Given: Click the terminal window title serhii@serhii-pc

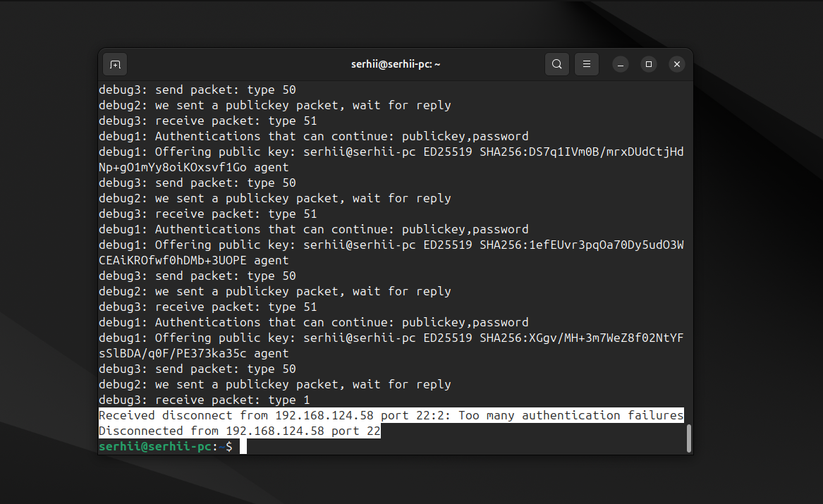Looking at the screenshot, I should [x=396, y=63].
